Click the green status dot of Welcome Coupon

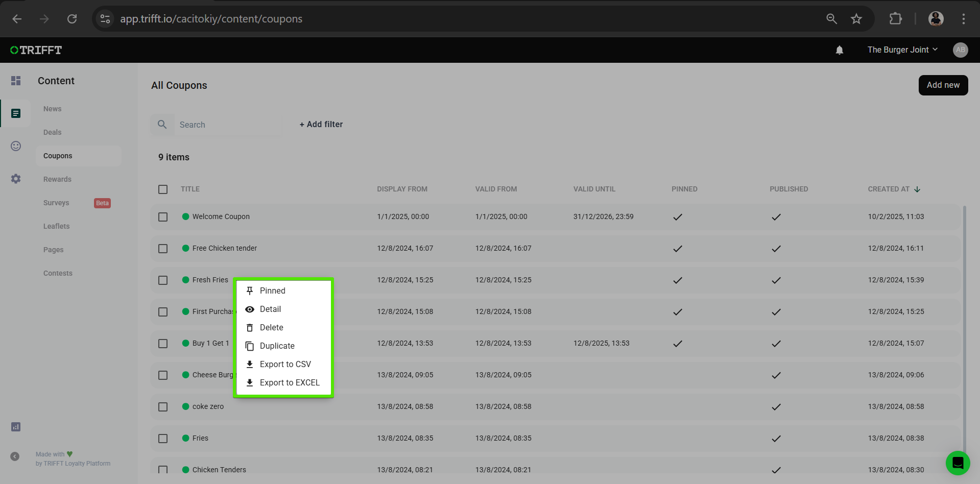click(186, 216)
